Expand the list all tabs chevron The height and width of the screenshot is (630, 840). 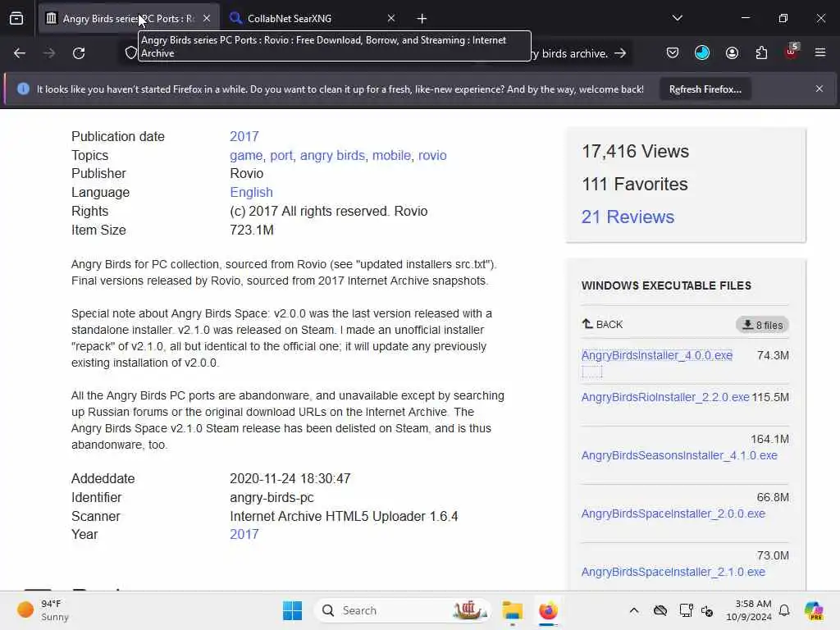[x=677, y=18]
